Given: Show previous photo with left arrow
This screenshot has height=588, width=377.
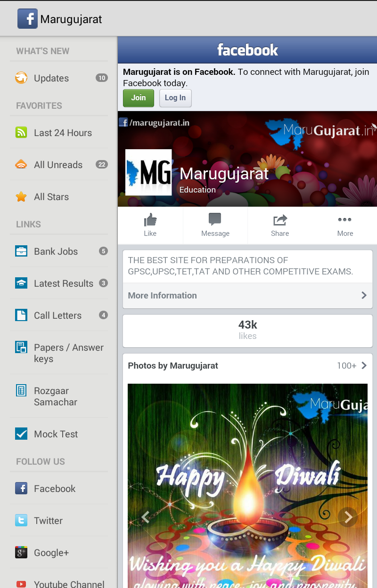Looking at the screenshot, I should [x=145, y=517].
